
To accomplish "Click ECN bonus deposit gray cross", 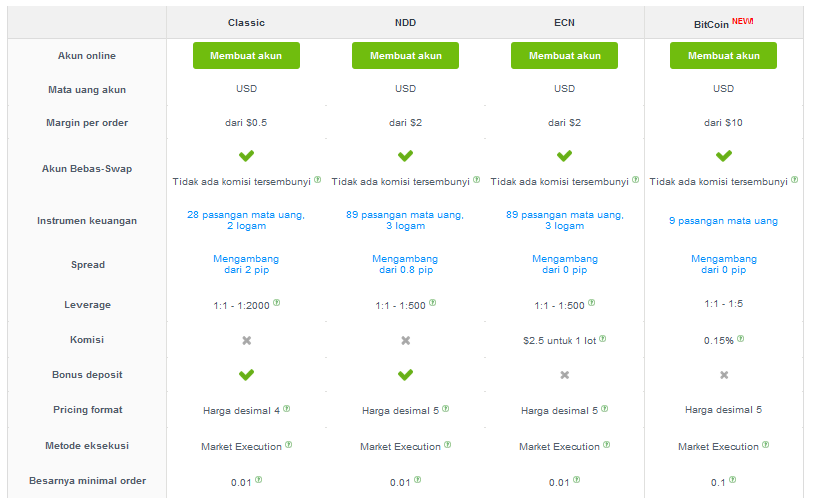I will [x=565, y=375].
